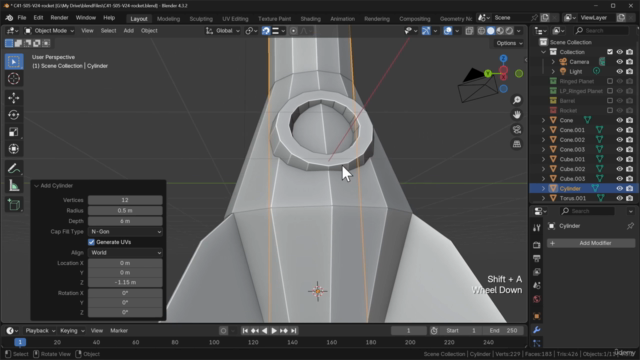Screen dimensions: 640x360
Task: Play the animation forward
Action: (x=274, y=331)
